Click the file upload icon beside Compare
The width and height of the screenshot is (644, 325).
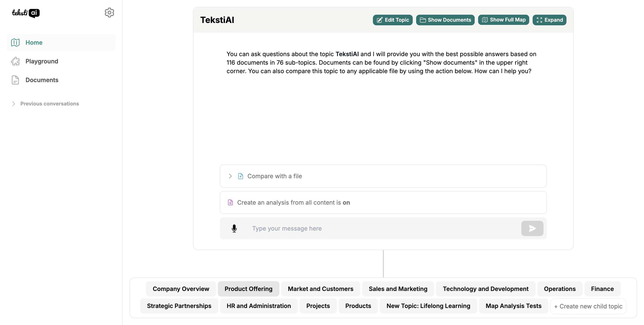pos(240,176)
